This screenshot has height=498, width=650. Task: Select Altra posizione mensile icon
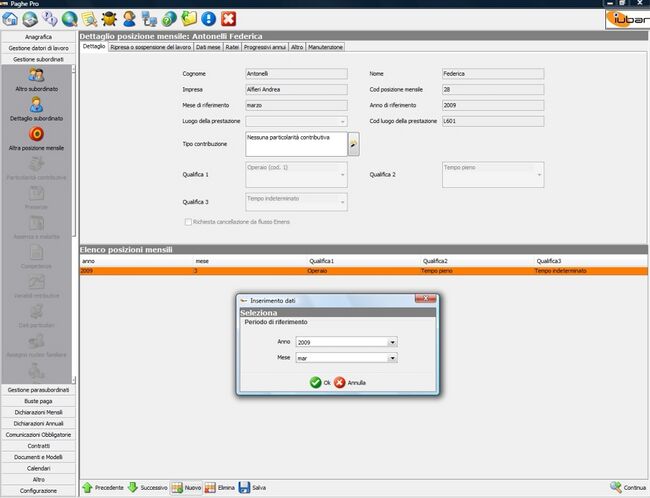point(37,138)
